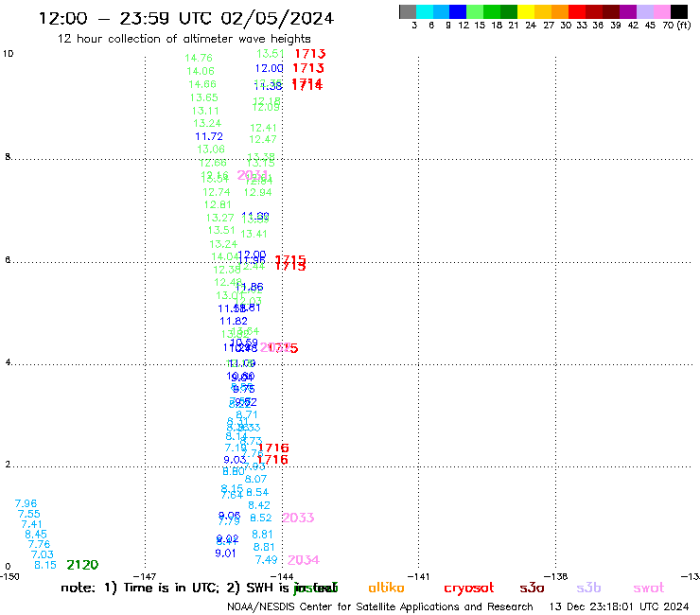Screen dimensions: 700x615
Task: Click the wave height value 7.41
Action: pyautogui.click(x=31, y=524)
